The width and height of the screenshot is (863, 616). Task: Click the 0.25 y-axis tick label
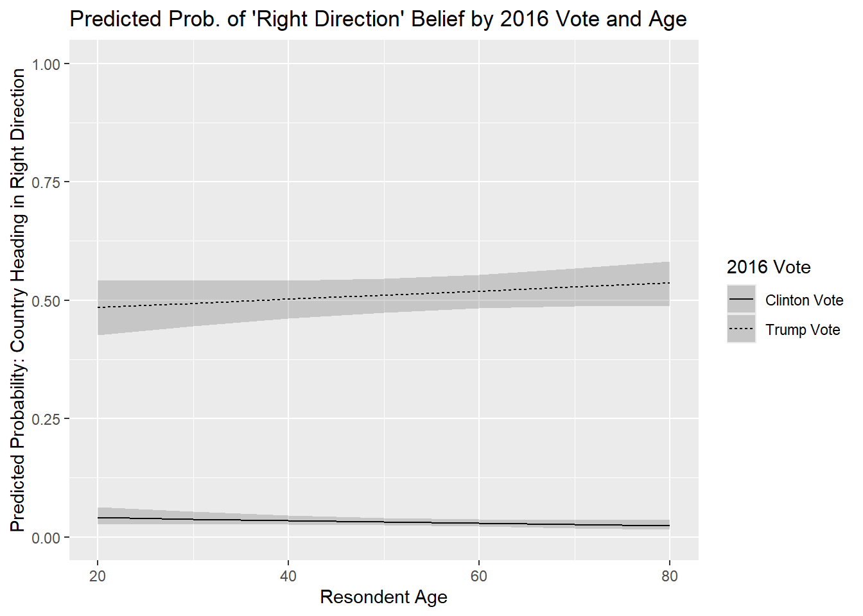click(46, 419)
